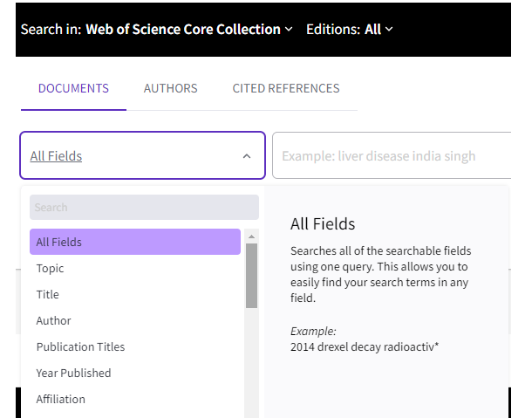The image size is (532, 418).
Task: Choose Affiliation from the field list
Action: 135,399
